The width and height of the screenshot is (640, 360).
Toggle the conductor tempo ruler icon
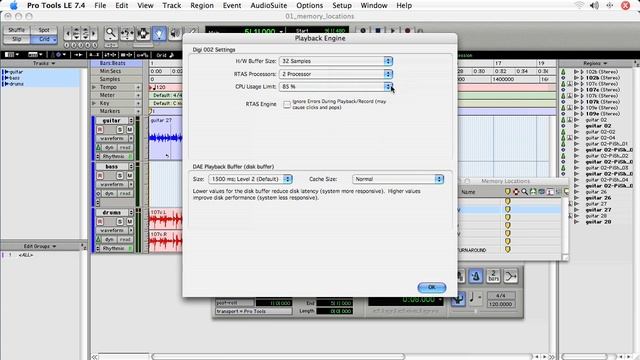tap(458, 298)
